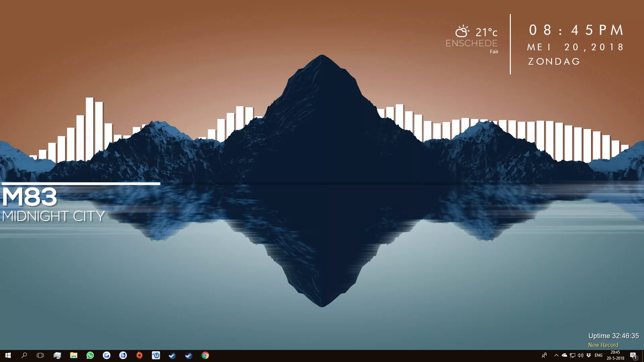Screen dimensions: 644x362
Task: Click the Uptime 32:46:35 counter
Action: click(x=613, y=336)
